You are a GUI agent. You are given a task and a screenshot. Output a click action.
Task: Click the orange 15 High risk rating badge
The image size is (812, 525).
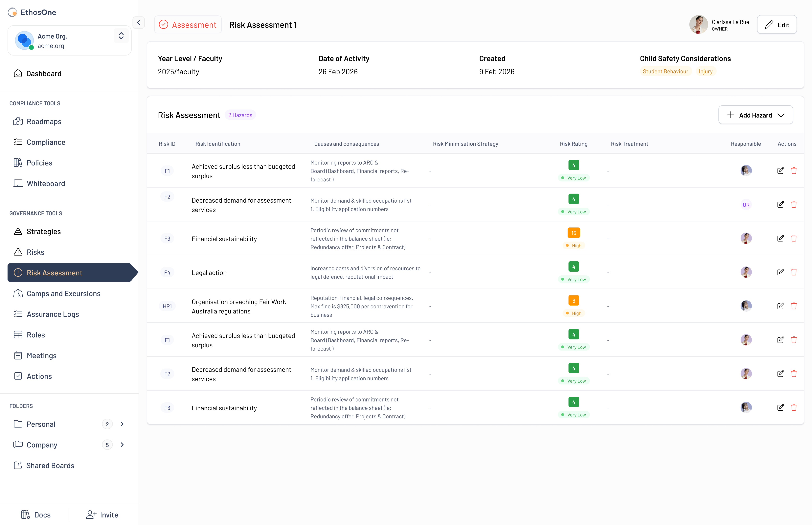pyautogui.click(x=573, y=233)
